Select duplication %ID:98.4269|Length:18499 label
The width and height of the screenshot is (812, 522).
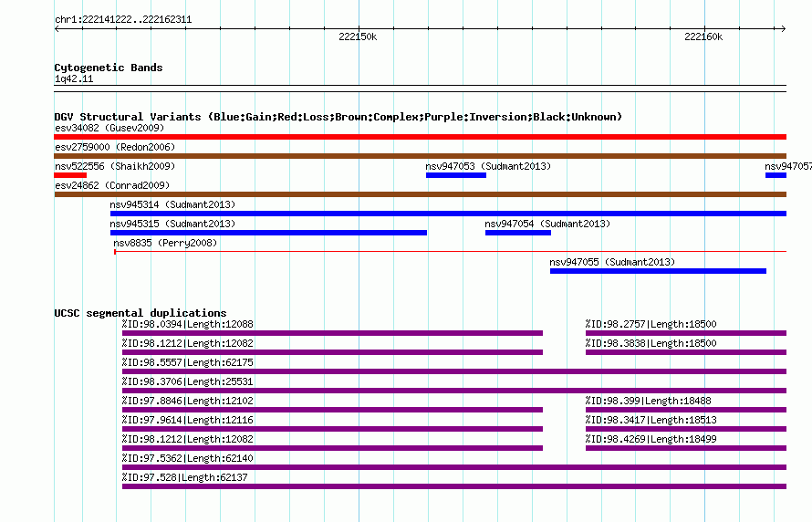pyautogui.click(x=651, y=439)
